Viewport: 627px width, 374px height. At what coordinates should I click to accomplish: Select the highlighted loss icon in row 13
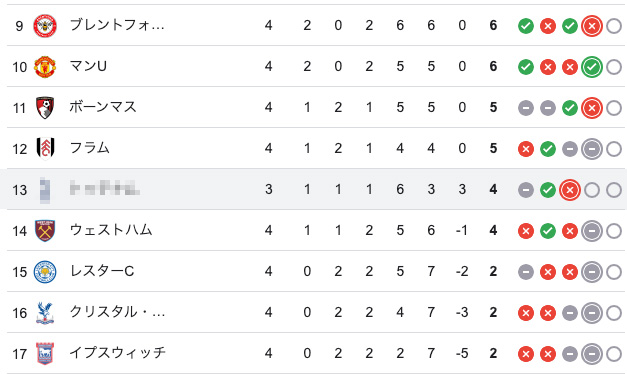click(570, 190)
